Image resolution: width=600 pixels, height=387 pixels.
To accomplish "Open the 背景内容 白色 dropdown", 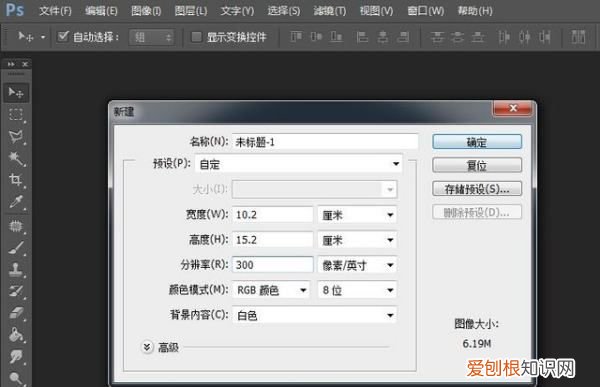I will pyautogui.click(x=315, y=315).
